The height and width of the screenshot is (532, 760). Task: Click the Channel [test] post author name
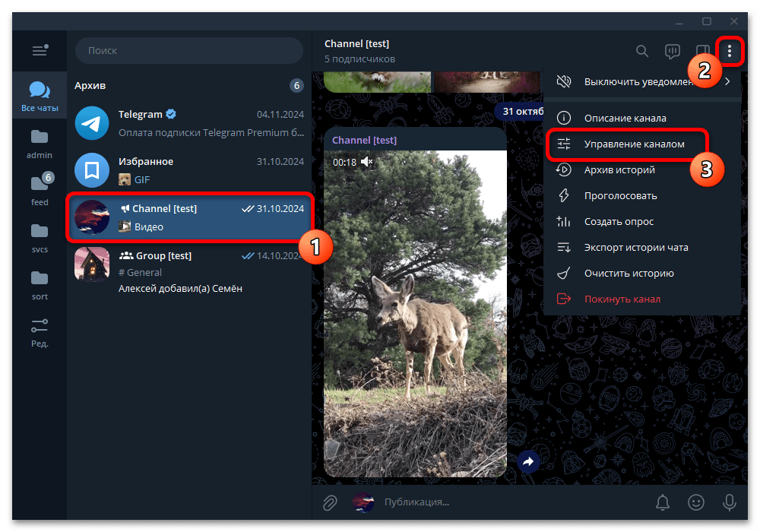[364, 140]
